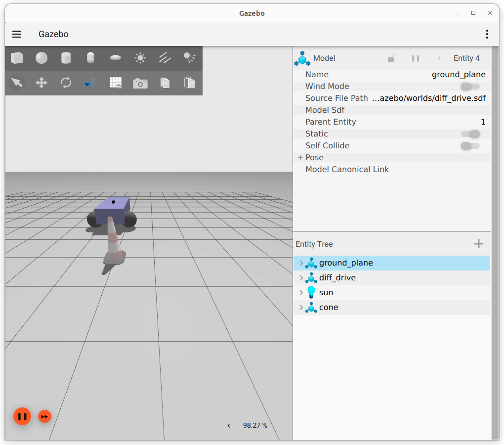Insert a box shape into the scene

17,58
